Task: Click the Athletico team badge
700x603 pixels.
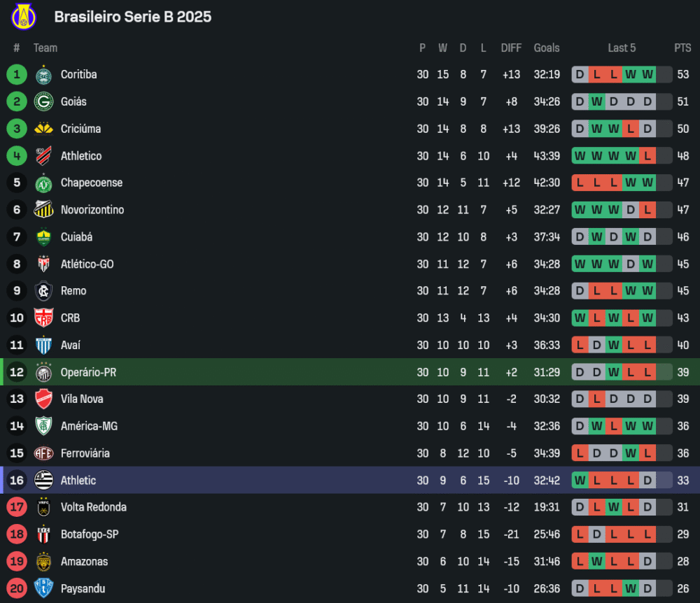Action: (43, 156)
